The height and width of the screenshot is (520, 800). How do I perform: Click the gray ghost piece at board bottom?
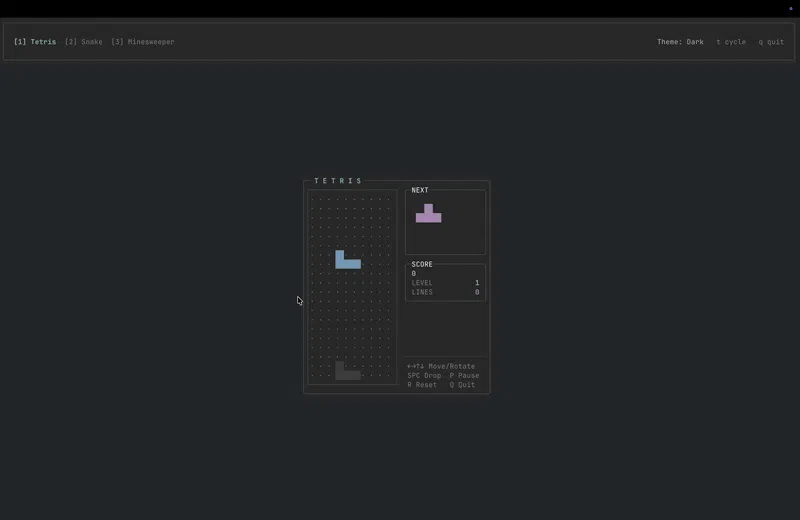(x=347, y=370)
